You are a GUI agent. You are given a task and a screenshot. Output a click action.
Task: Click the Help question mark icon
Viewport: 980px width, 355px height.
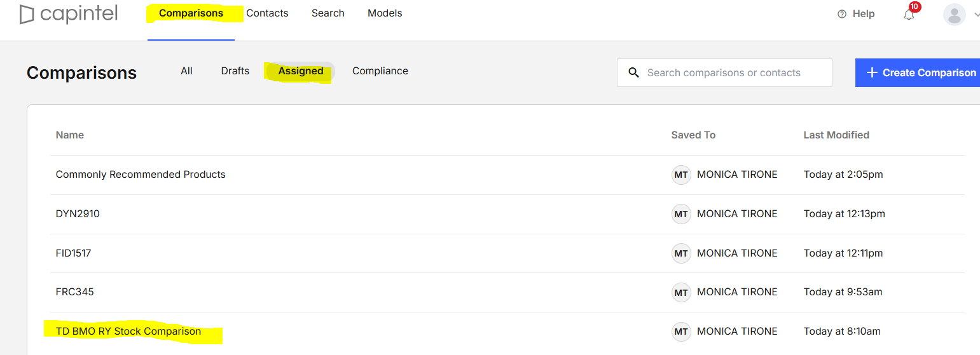click(842, 14)
